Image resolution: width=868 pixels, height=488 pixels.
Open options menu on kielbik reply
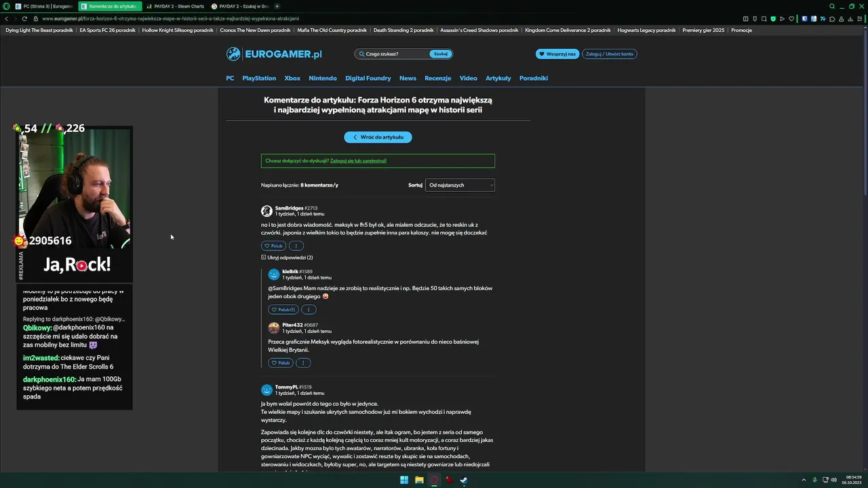[x=308, y=309]
